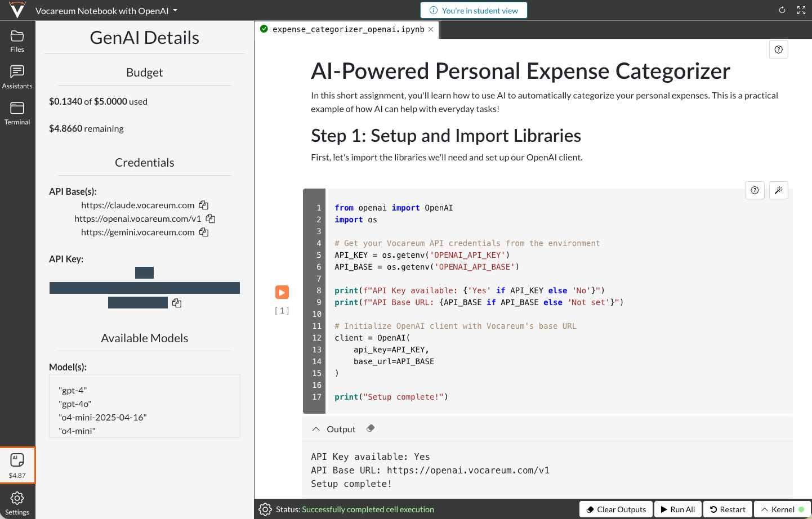Collapse the Output section chevron
Viewport: 812px width, 519px height.
(x=316, y=429)
